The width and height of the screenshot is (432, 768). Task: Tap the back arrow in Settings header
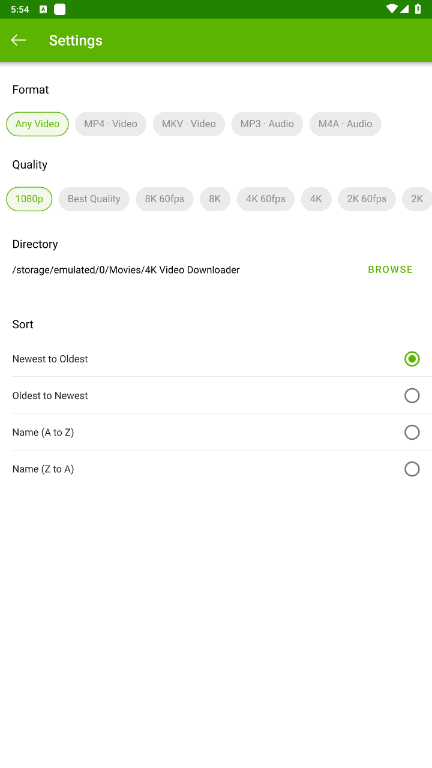(x=19, y=40)
